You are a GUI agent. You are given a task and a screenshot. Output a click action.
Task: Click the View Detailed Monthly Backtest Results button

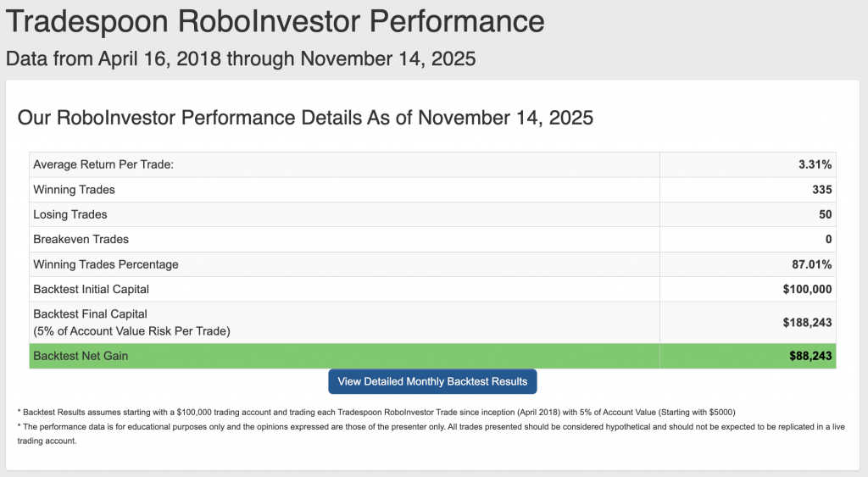pyautogui.click(x=432, y=381)
